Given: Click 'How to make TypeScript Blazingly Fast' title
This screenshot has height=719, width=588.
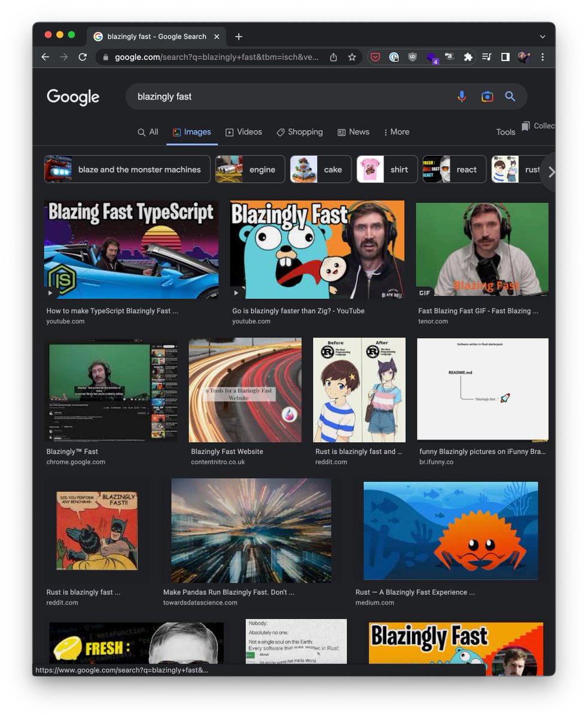Looking at the screenshot, I should pyautogui.click(x=112, y=311).
